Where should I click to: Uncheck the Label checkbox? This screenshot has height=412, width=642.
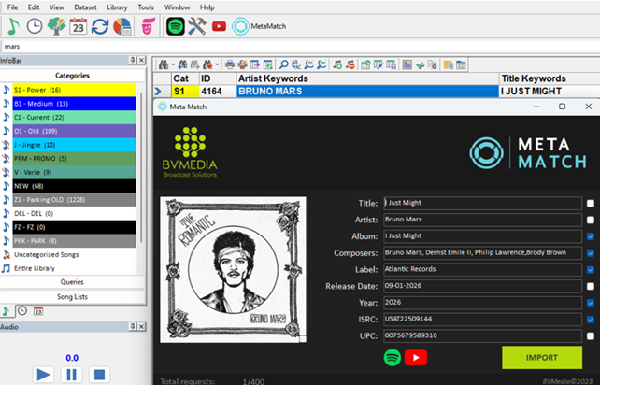click(590, 269)
